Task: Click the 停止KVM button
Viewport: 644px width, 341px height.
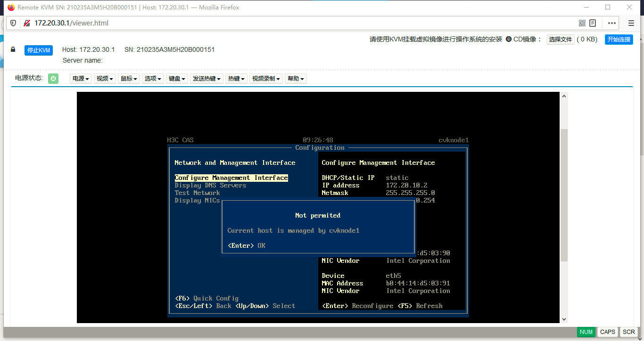Action: click(39, 50)
